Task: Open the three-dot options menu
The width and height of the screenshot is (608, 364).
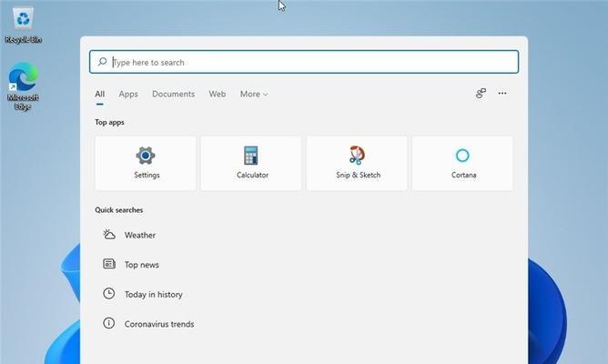Action: point(502,93)
